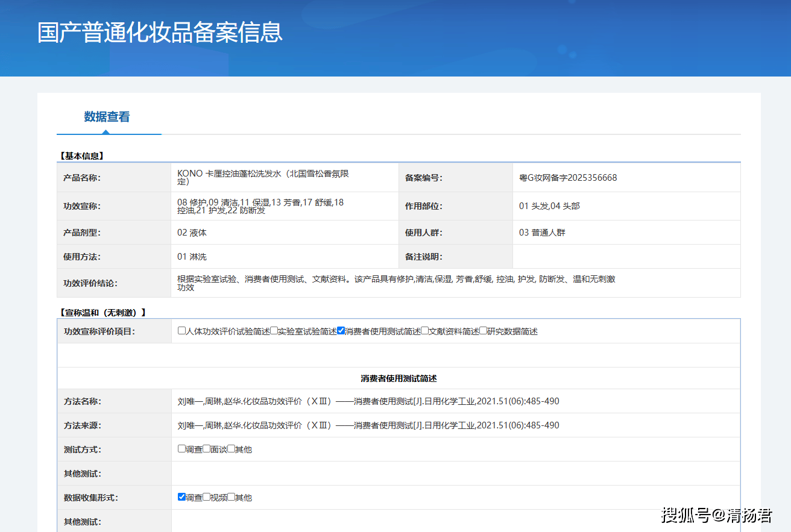Click the 功效宣称 value starting with 08 修护
791x532 pixels.
tap(260, 206)
